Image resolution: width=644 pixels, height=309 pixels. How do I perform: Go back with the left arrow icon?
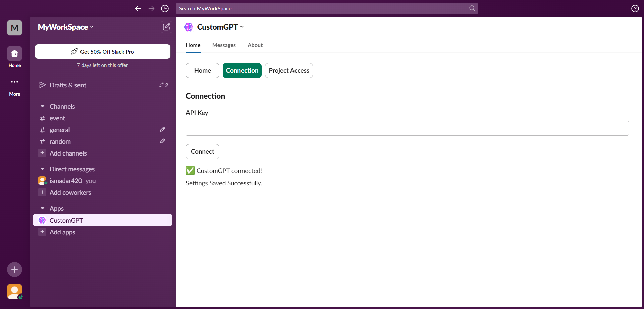[x=138, y=9]
